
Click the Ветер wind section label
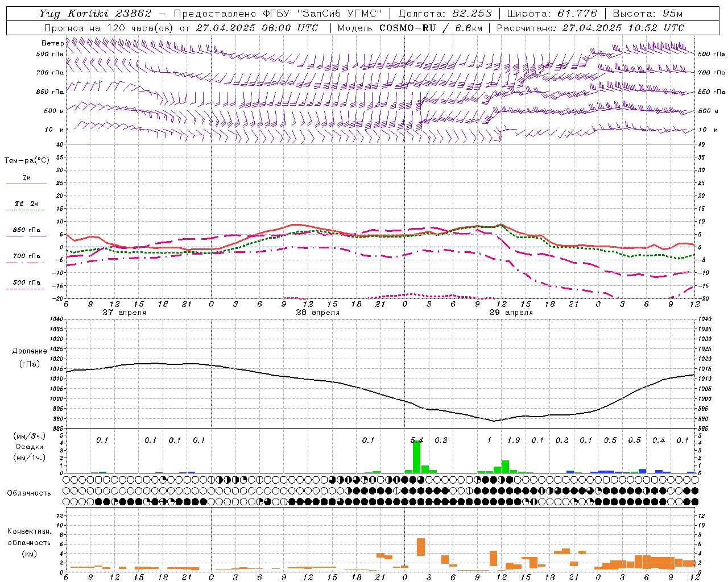52,43
